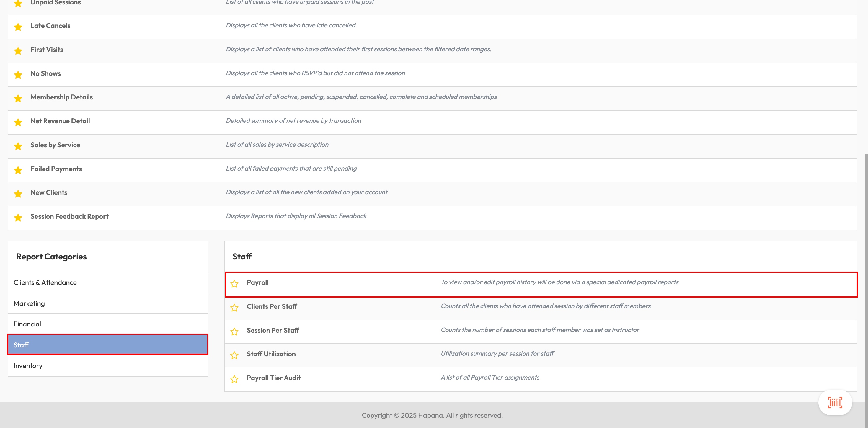Unfavorite the Late Cancels report star
The image size is (868, 428).
[x=18, y=27]
